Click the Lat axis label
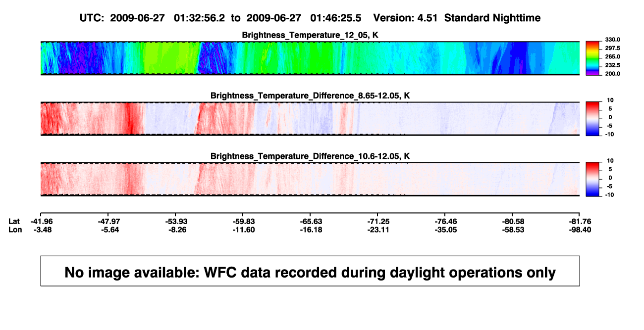644x330 pixels. [14, 221]
